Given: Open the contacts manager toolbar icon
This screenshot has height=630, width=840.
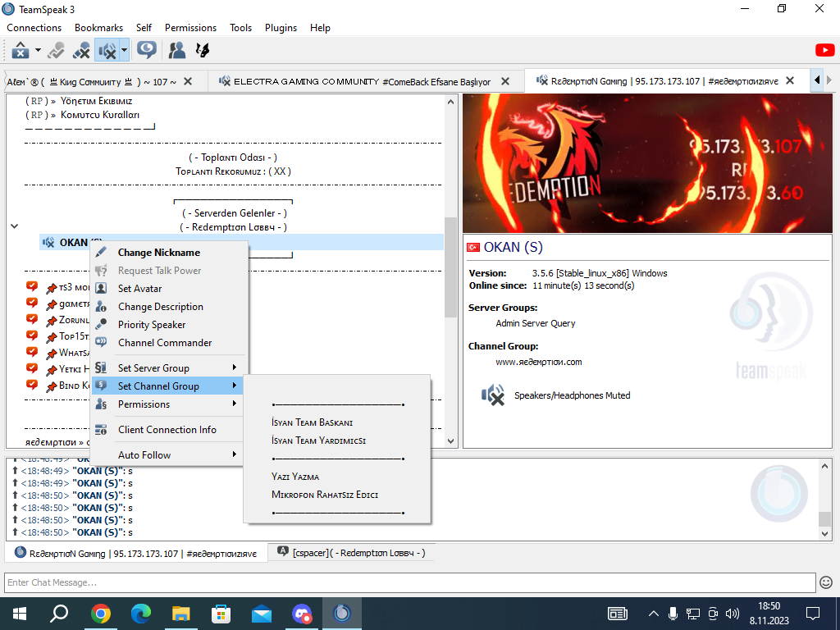Looking at the screenshot, I should click(x=177, y=50).
